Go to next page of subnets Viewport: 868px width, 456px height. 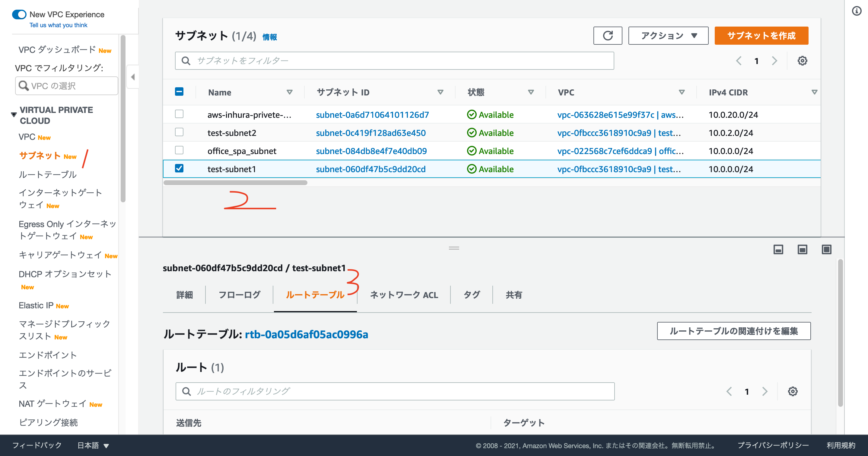click(x=774, y=61)
